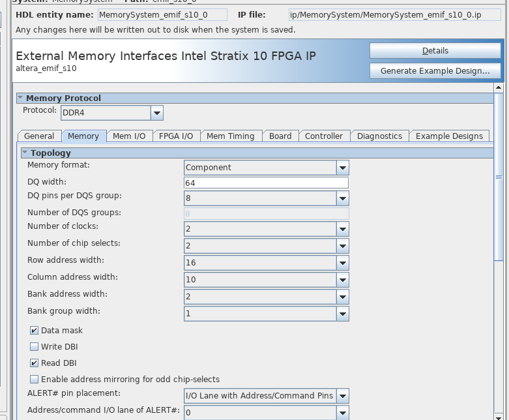Screen dimensions: 509x420
Task: Click the DQ width label
Action: pyautogui.click(x=47, y=182)
